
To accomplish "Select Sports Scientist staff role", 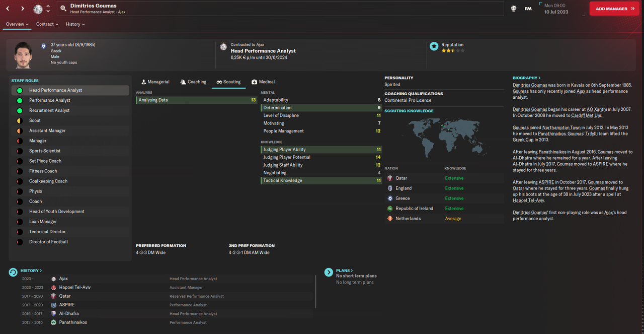I will tap(70, 151).
